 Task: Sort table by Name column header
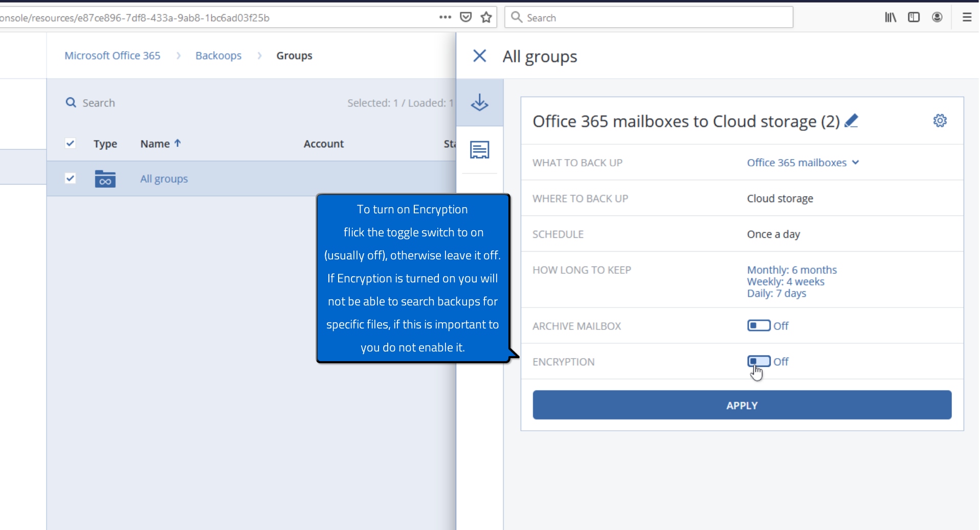click(x=155, y=144)
